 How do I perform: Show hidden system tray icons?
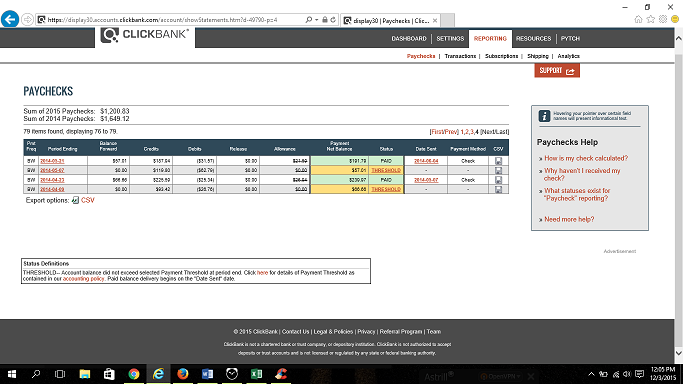click(591, 374)
